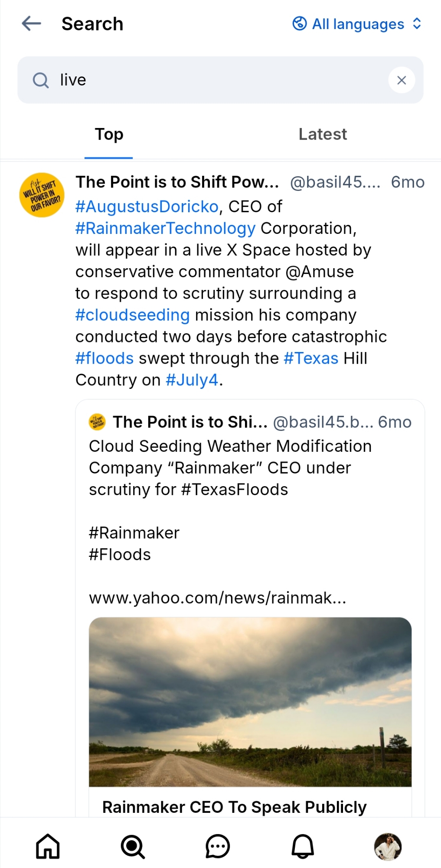Tap the magnifier icon in search bar
Screen dimensions: 441x868
[x=41, y=80]
